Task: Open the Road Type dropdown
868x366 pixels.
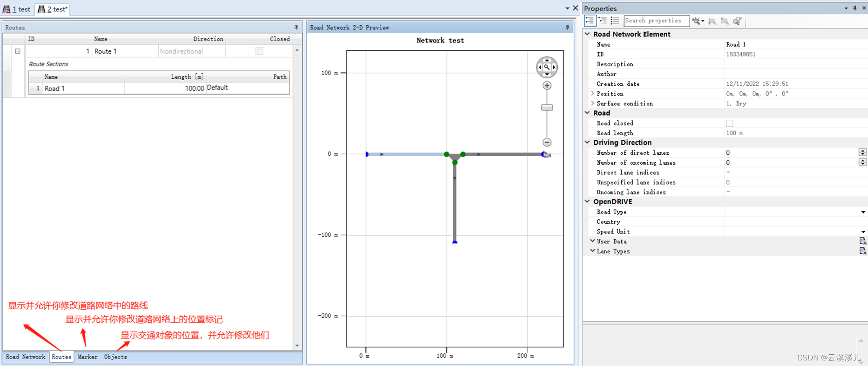Action: 863,212
